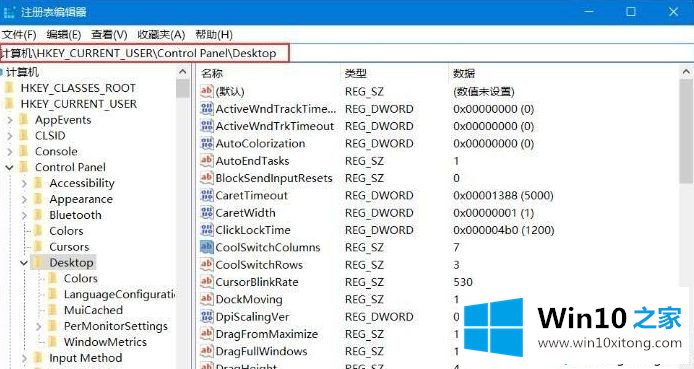The image size is (694, 369).
Task: Select the BlockSendInputResets string icon
Action: (206, 178)
